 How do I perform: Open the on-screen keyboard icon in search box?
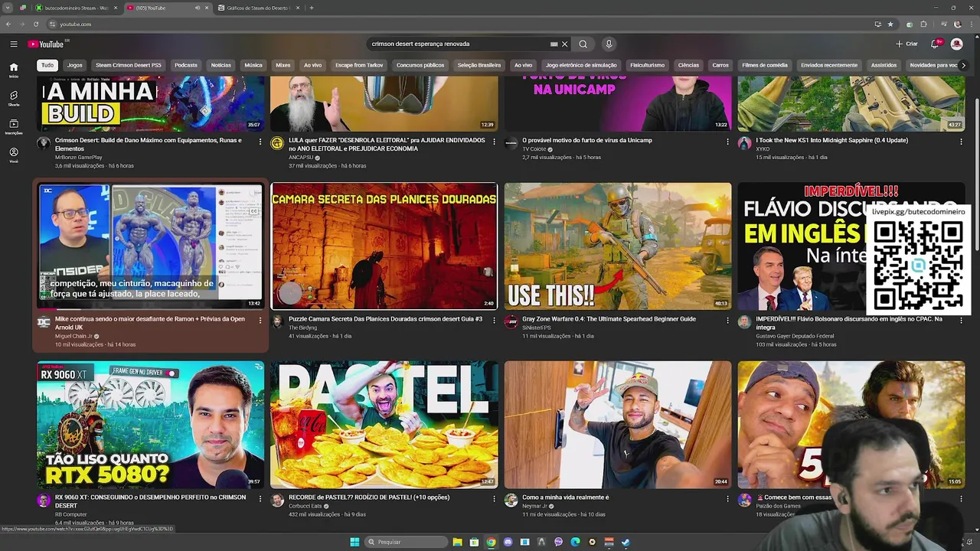point(554,44)
